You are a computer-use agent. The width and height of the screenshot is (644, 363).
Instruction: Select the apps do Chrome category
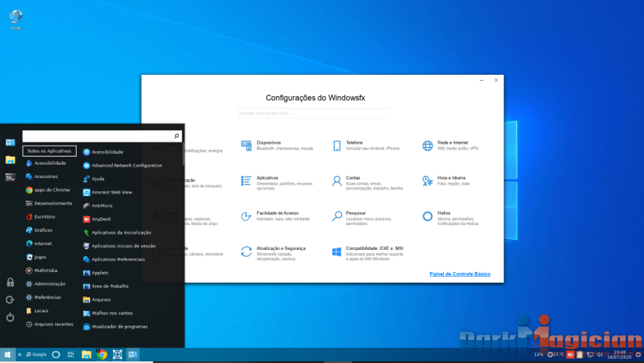click(x=49, y=190)
